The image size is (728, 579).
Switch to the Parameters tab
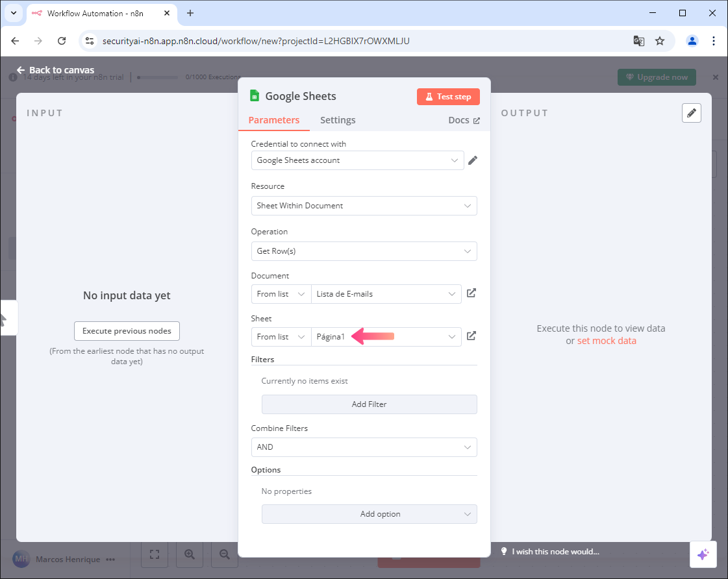point(274,120)
